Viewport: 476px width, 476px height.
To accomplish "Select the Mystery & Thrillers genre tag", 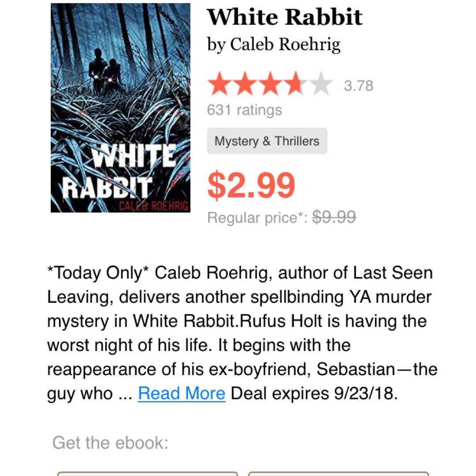I will click(267, 141).
